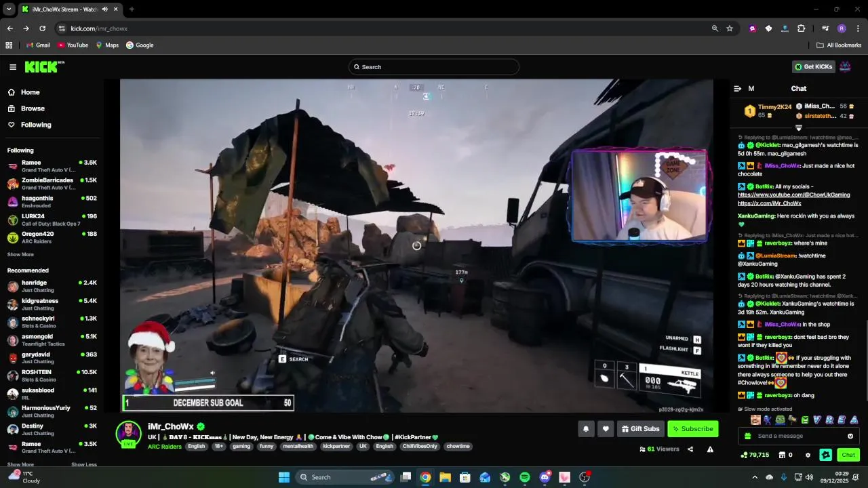Click the mentalhealth stream tag
Viewport: 868px width, 488px height.
coord(298,447)
